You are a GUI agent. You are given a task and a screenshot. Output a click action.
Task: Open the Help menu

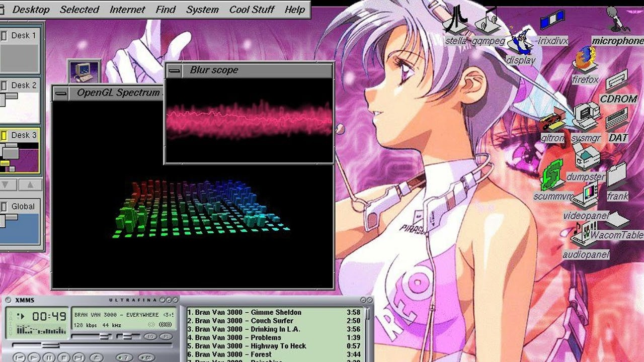[295, 10]
